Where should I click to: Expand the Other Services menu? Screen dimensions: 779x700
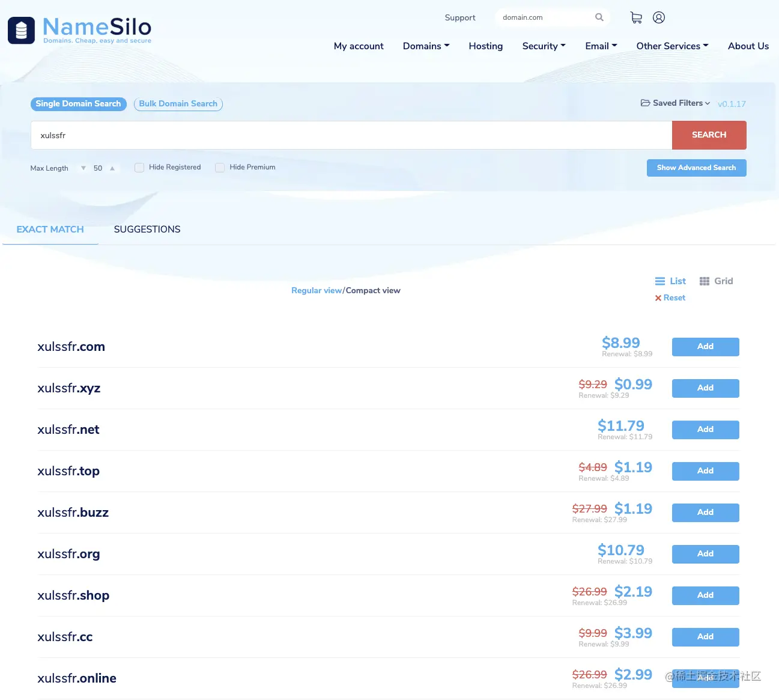click(x=672, y=46)
